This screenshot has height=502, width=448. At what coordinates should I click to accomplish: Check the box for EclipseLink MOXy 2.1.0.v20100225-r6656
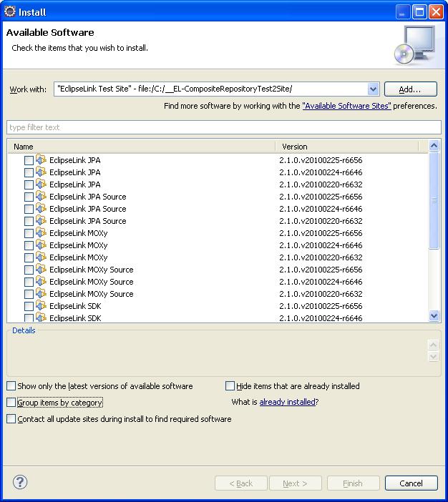(29, 233)
